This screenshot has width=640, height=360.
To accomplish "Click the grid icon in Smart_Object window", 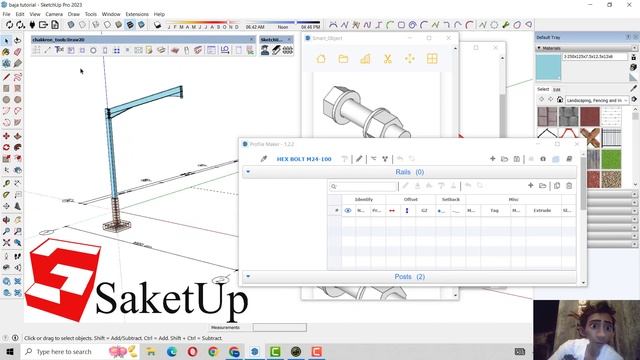I will (x=432, y=59).
